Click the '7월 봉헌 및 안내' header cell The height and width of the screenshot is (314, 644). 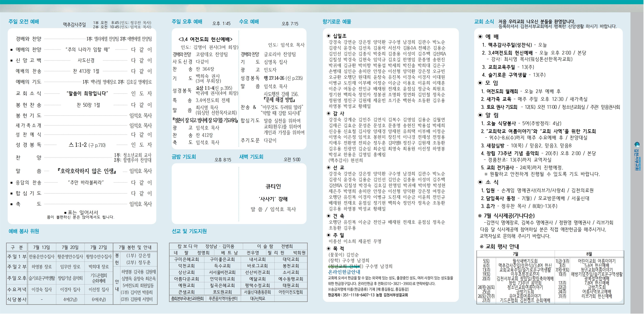point(135,247)
